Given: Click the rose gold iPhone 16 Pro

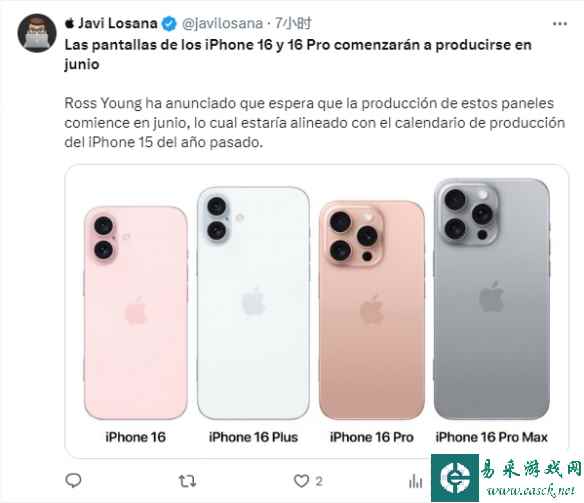Looking at the screenshot, I should (x=372, y=310).
